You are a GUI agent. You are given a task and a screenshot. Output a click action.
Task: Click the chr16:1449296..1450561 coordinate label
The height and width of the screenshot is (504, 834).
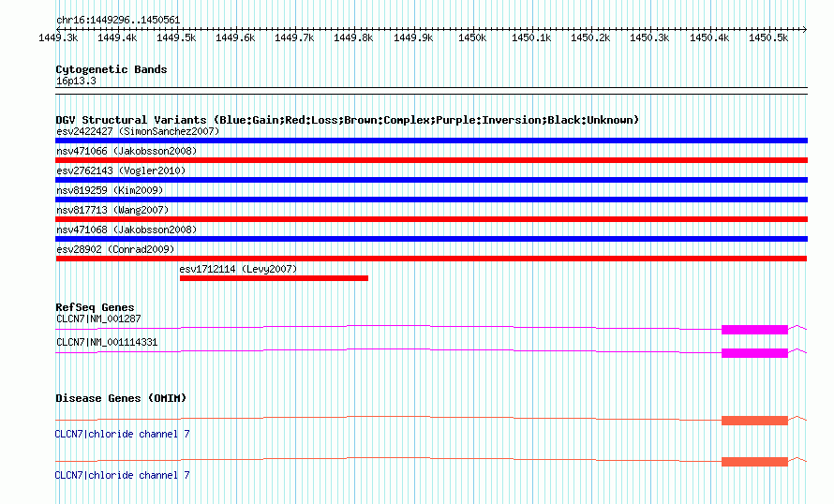coord(118,21)
